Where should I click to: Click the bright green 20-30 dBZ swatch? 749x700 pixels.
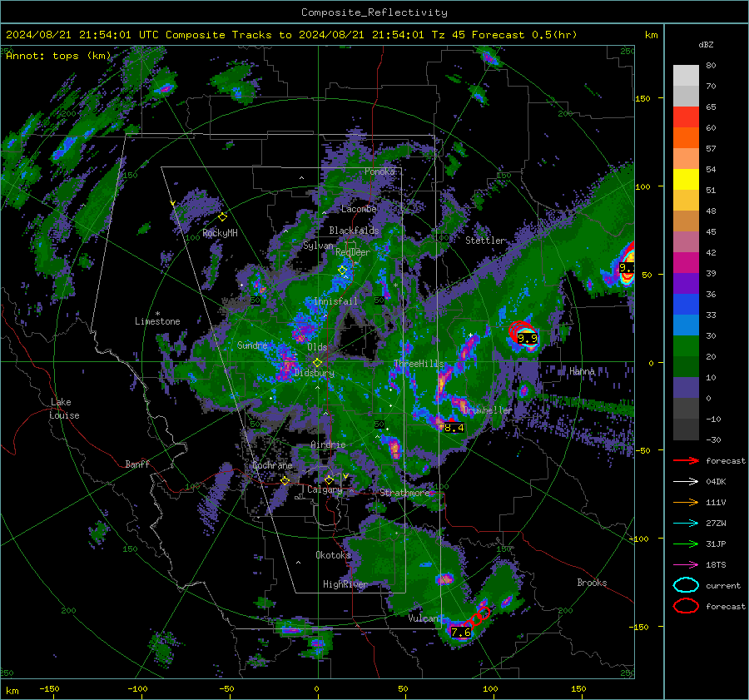tap(686, 346)
